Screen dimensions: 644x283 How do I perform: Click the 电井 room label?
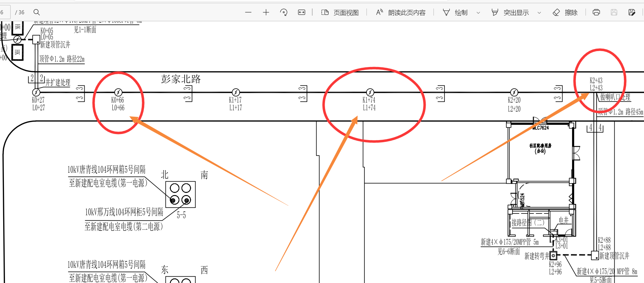[x=564, y=220]
